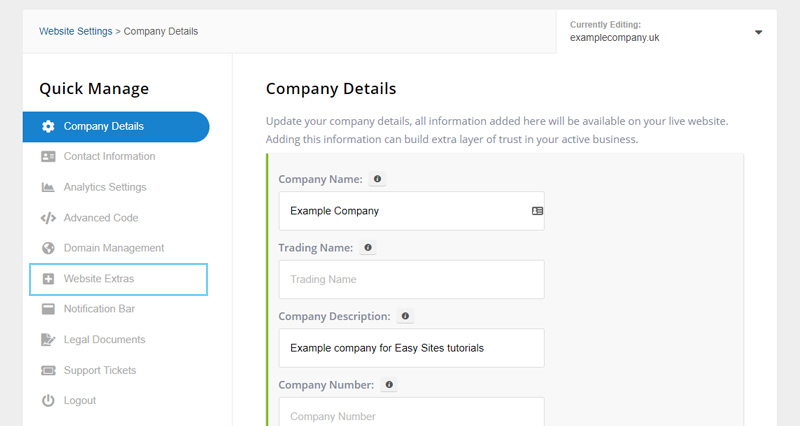
Task: Click the Domain Management globe icon
Action: [x=48, y=248]
